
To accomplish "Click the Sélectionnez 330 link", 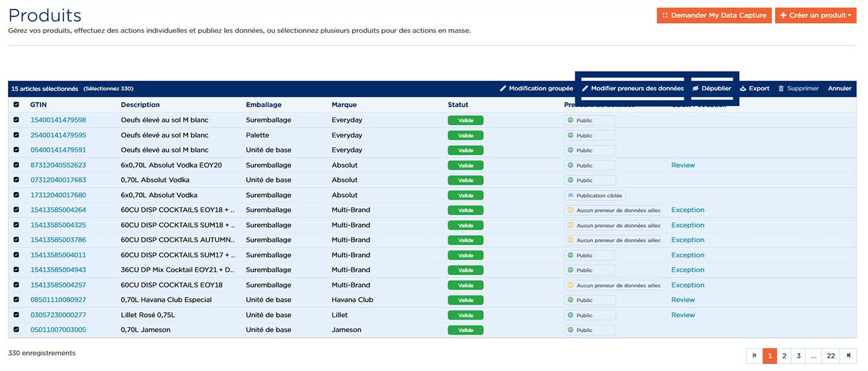I will [x=109, y=89].
